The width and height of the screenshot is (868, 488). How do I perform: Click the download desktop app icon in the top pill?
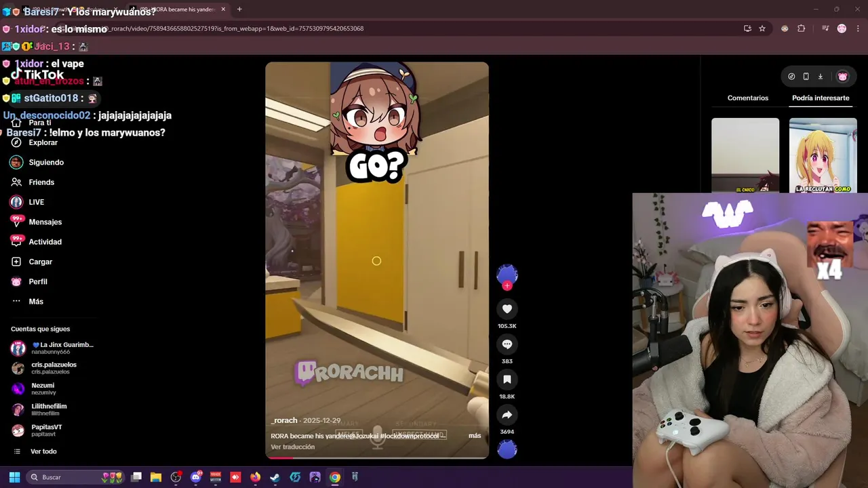(x=820, y=77)
